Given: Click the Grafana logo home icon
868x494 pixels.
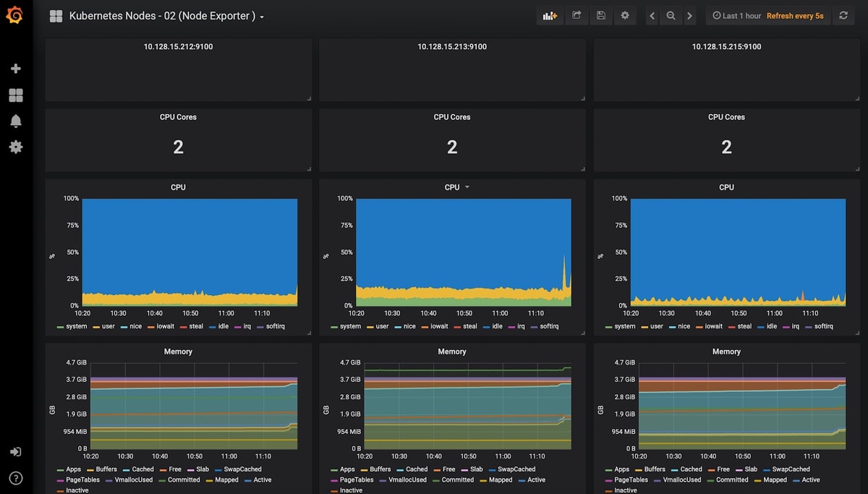Looking at the screenshot, I should point(15,14).
